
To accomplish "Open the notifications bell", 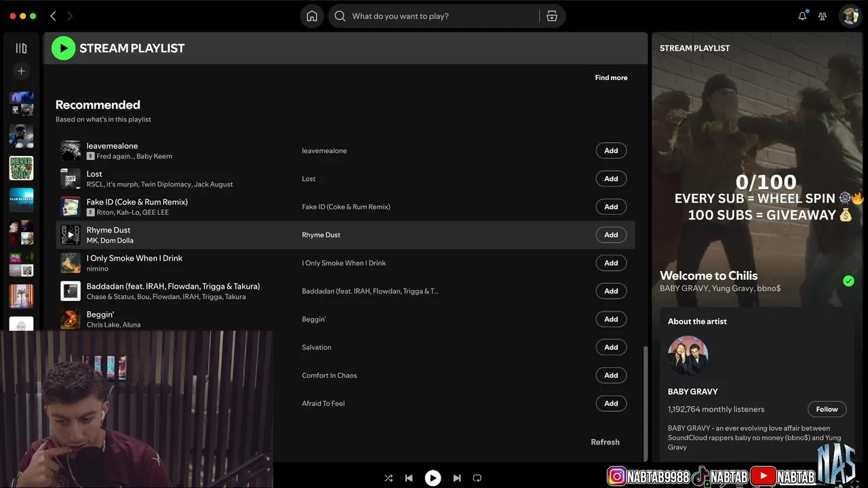I will [x=802, y=16].
